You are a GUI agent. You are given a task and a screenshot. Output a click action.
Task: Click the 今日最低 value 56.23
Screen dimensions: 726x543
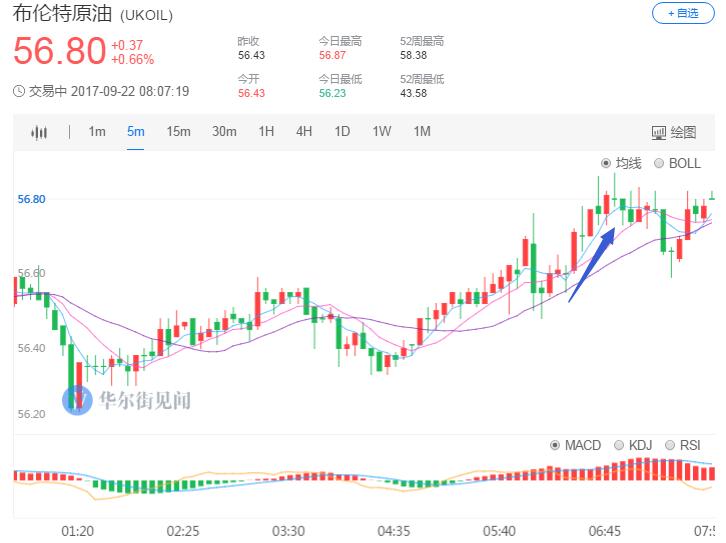[x=332, y=94]
